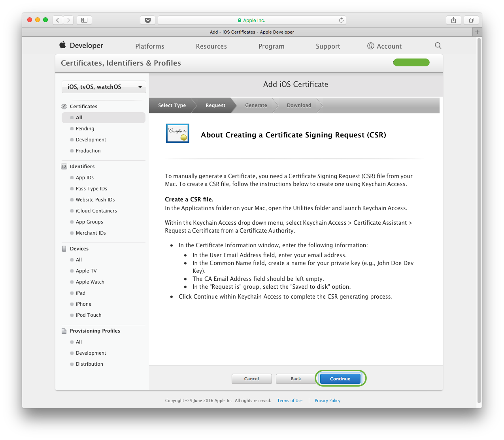Viewport: 504px width, 440px height.
Task: Open the Pocket extension icon
Action: coord(148,20)
